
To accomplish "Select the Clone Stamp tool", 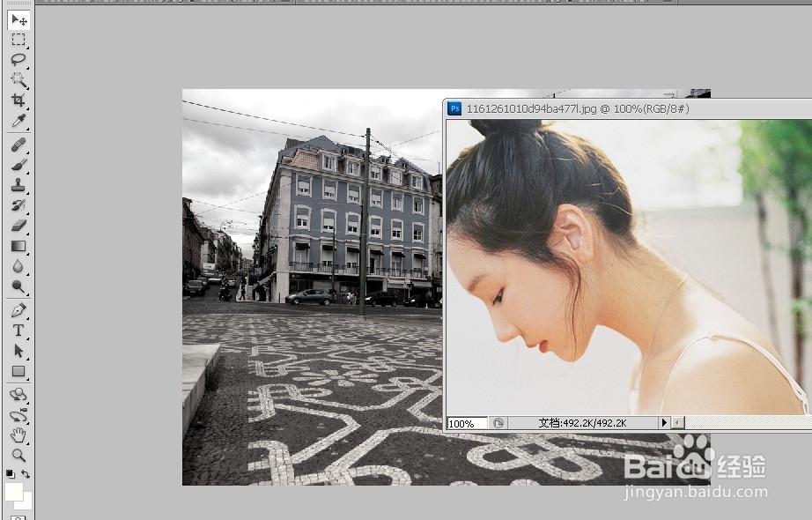I will pyautogui.click(x=18, y=185).
